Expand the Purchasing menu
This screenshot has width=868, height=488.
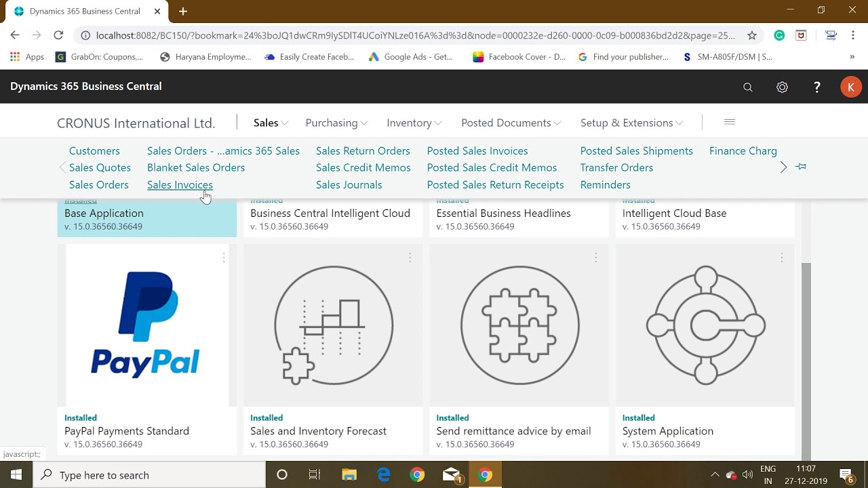(336, 123)
